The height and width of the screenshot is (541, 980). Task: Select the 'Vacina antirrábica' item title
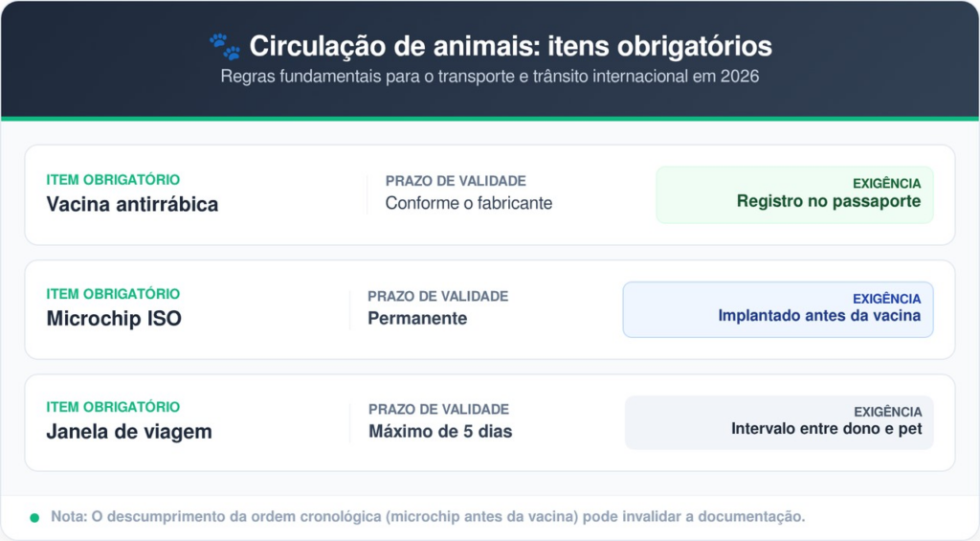[x=132, y=204]
